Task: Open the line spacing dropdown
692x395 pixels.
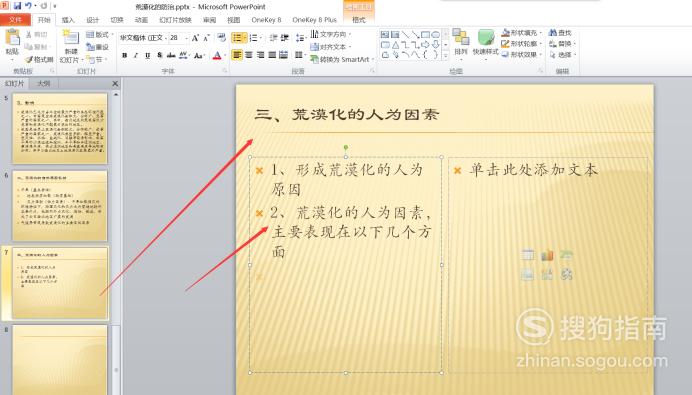Action: [x=301, y=38]
